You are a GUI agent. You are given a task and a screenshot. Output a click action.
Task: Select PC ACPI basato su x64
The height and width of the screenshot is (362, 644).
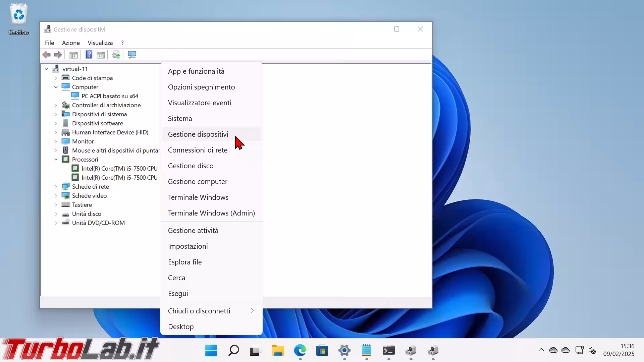110,96
